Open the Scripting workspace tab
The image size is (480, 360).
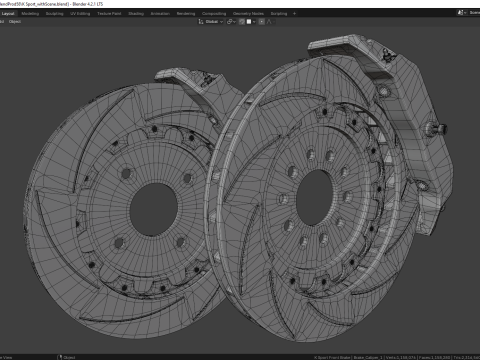(279, 14)
